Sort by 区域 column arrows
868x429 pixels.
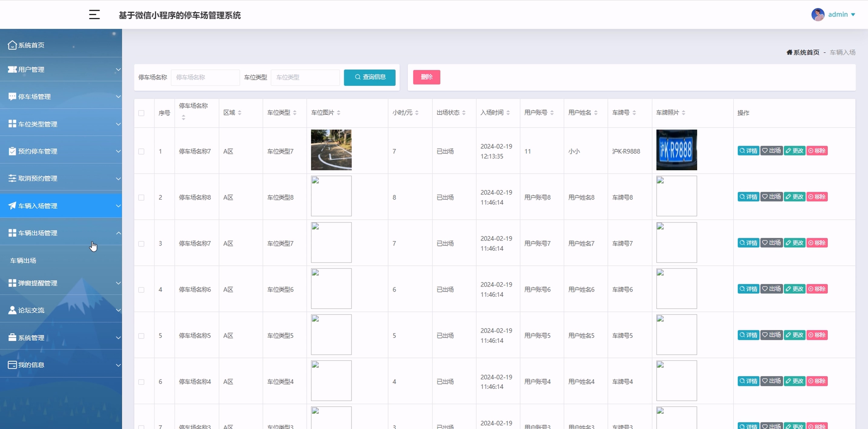click(240, 113)
